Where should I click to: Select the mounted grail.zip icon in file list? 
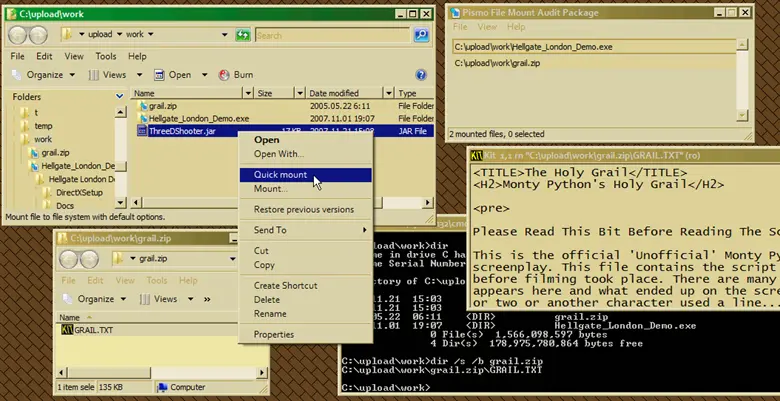(141, 105)
